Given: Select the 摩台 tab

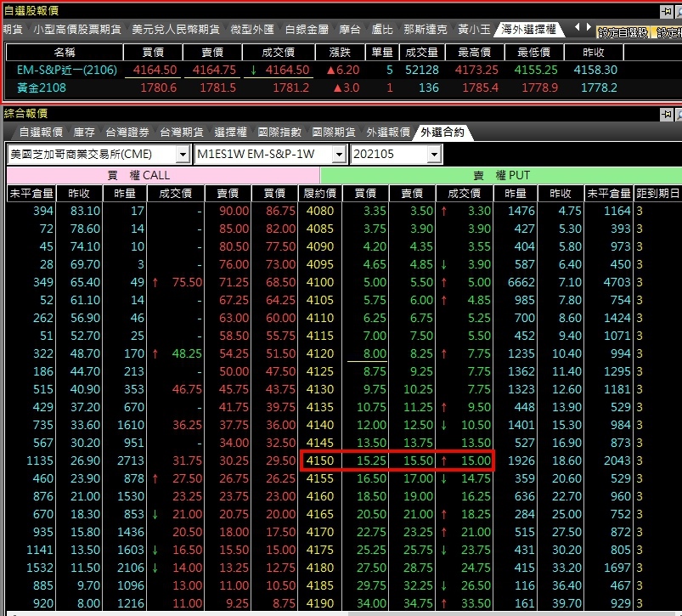Looking at the screenshot, I should pyautogui.click(x=350, y=29).
